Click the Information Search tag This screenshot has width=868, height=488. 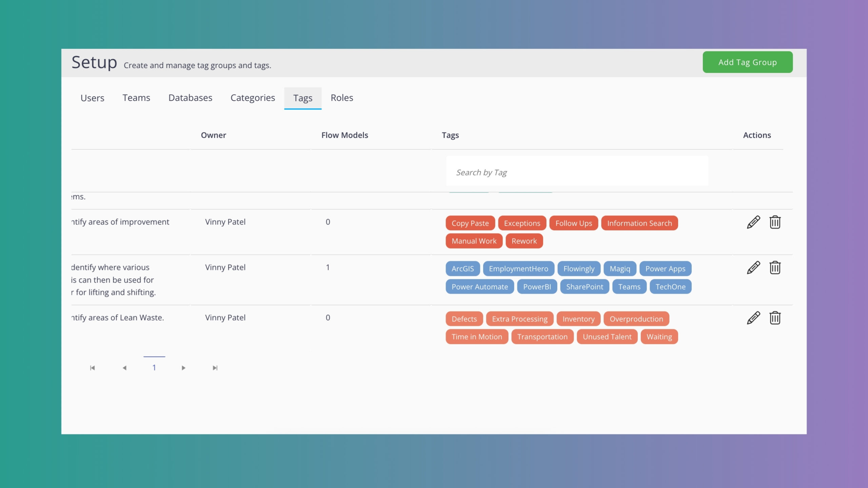pos(639,223)
